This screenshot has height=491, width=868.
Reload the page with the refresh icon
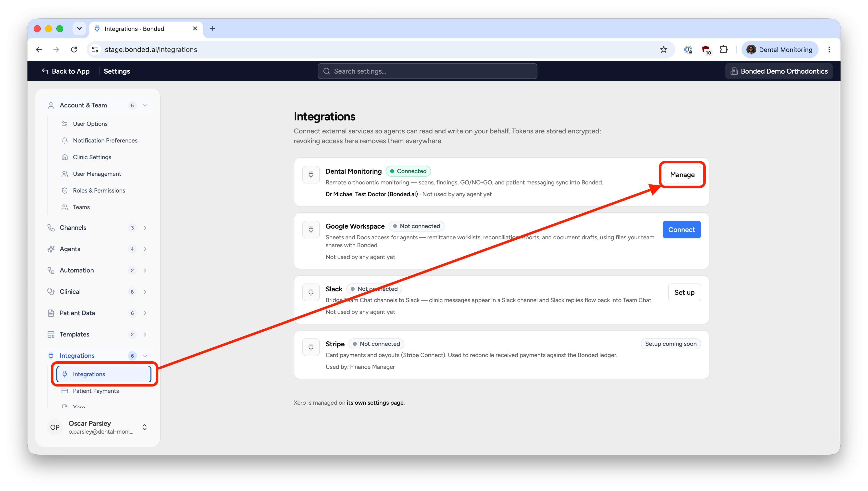pyautogui.click(x=74, y=50)
